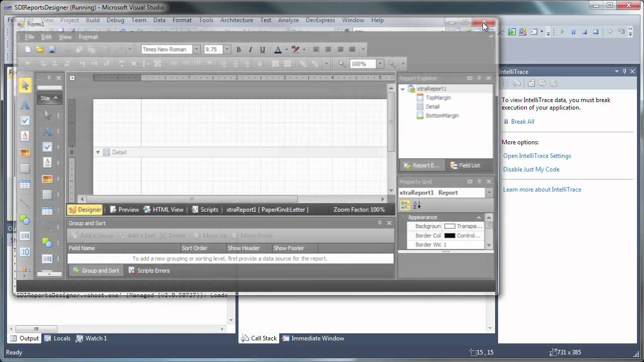Image resolution: width=644 pixels, height=362 pixels.
Task: Select the table tool in outer toolbox strip
Action: [25, 185]
